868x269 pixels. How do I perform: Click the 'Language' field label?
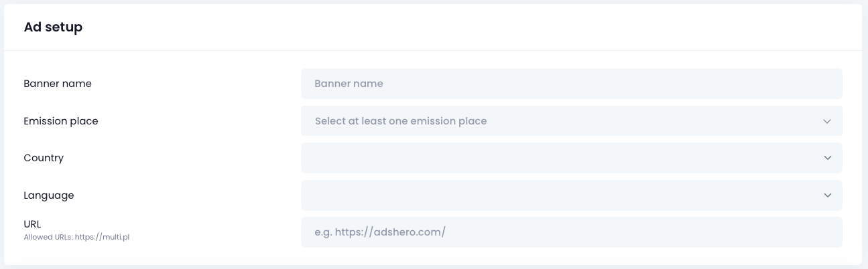[x=49, y=195]
